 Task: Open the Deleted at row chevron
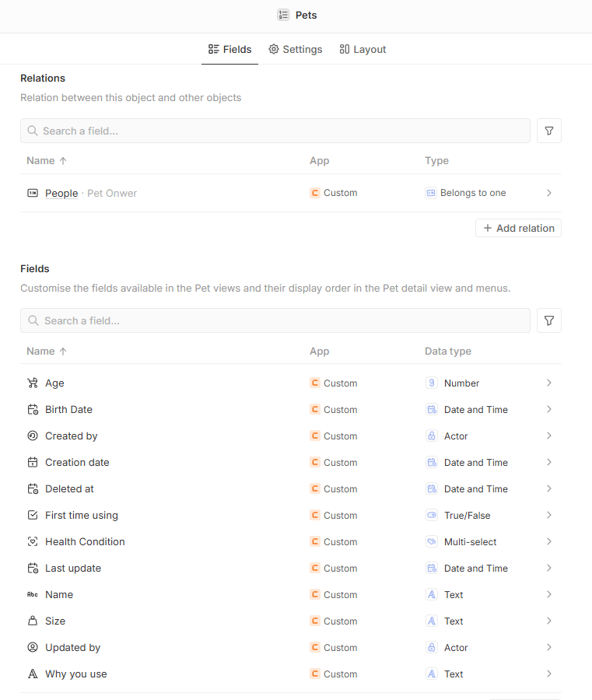tap(549, 489)
